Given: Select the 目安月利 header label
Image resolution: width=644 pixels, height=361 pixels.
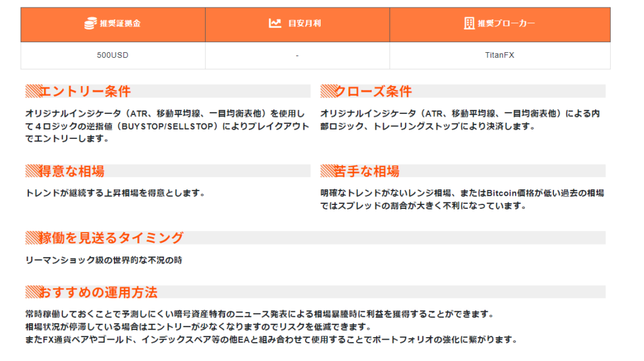Looking at the screenshot, I should click(304, 23).
